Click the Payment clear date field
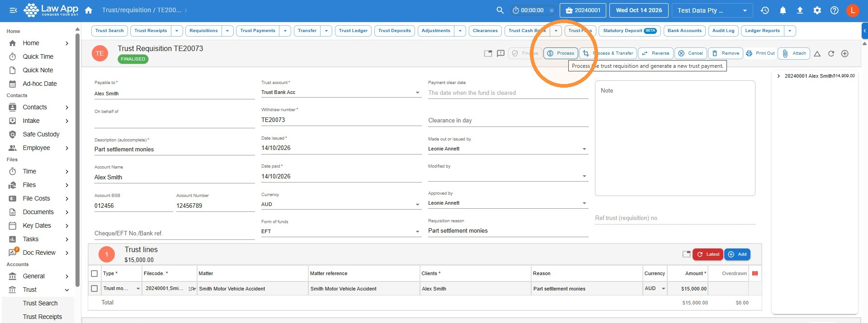The width and height of the screenshot is (868, 323). click(508, 93)
